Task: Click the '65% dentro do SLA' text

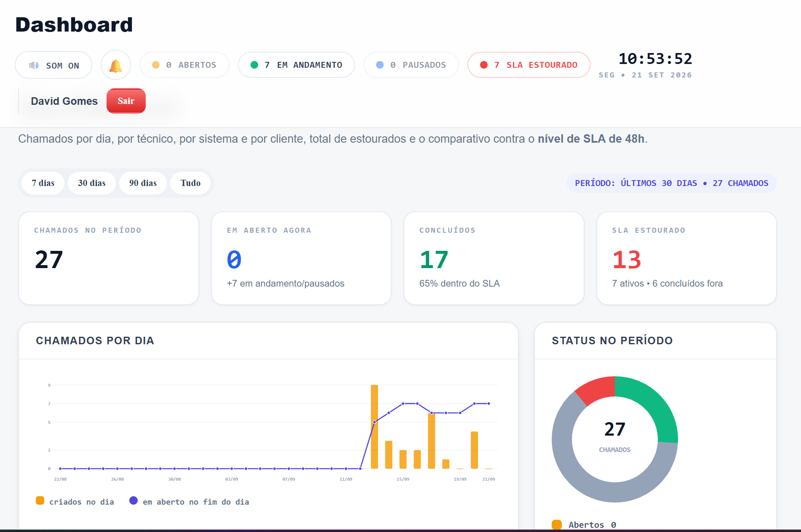Action: 459,284
